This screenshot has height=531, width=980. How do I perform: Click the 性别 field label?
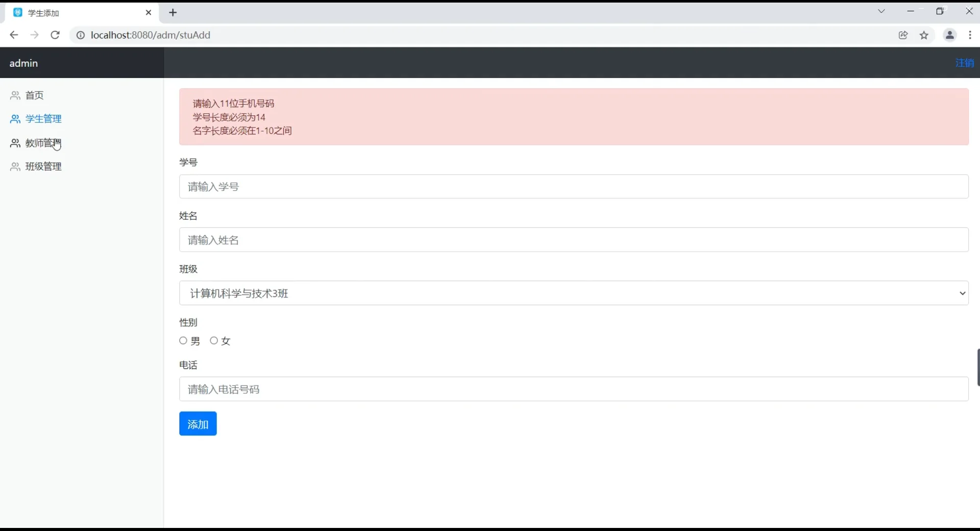188,322
